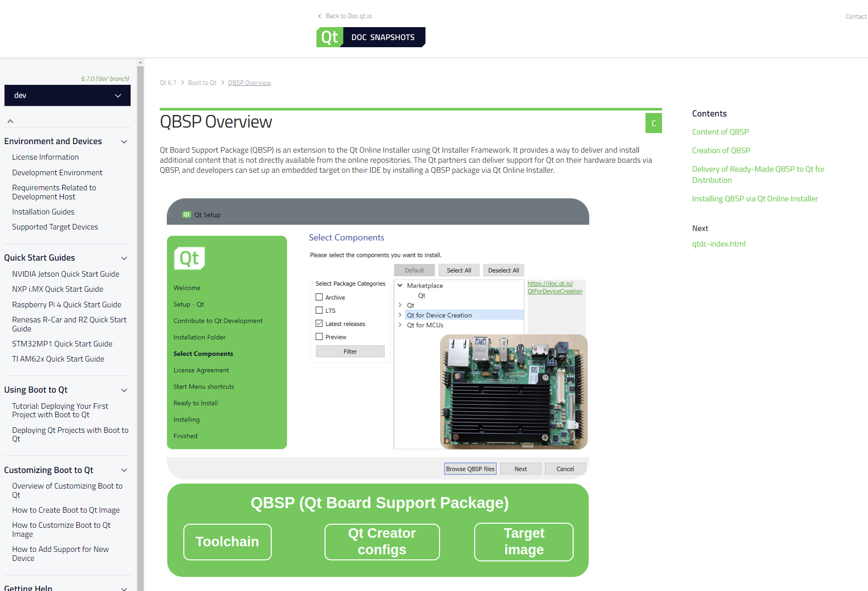Click the Customizing Boot to Qt heading
The image size is (868, 591).
(49, 470)
